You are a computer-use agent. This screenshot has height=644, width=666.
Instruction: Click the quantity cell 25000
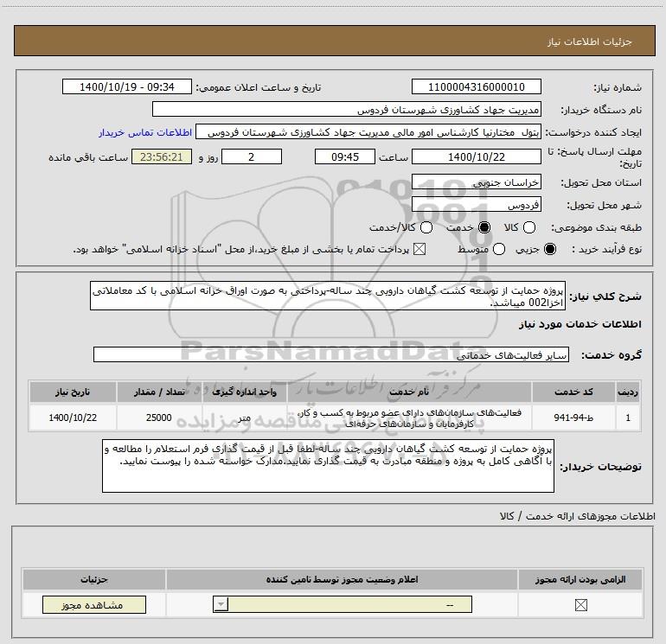click(159, 418)
